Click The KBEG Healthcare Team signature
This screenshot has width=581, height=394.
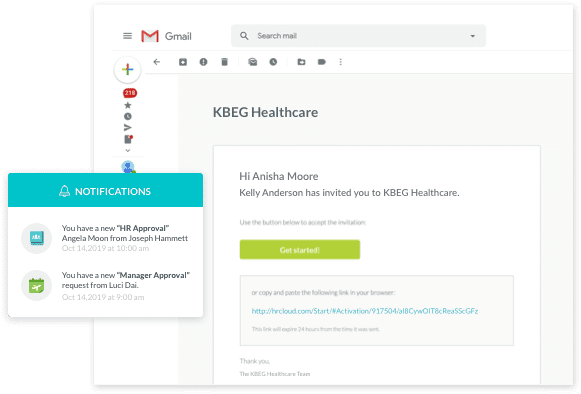click(x=275, y=374)
